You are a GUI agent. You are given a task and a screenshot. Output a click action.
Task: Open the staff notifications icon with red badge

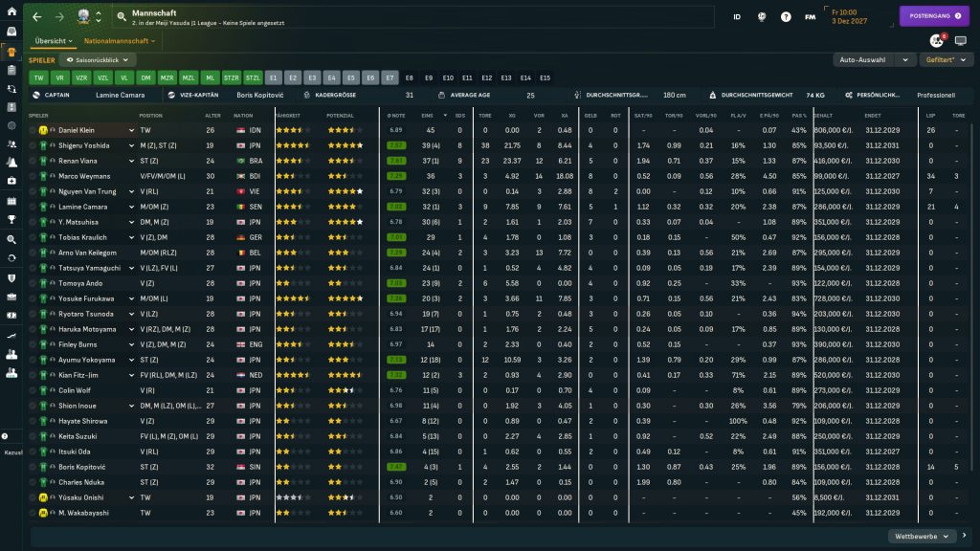[936, 41]
